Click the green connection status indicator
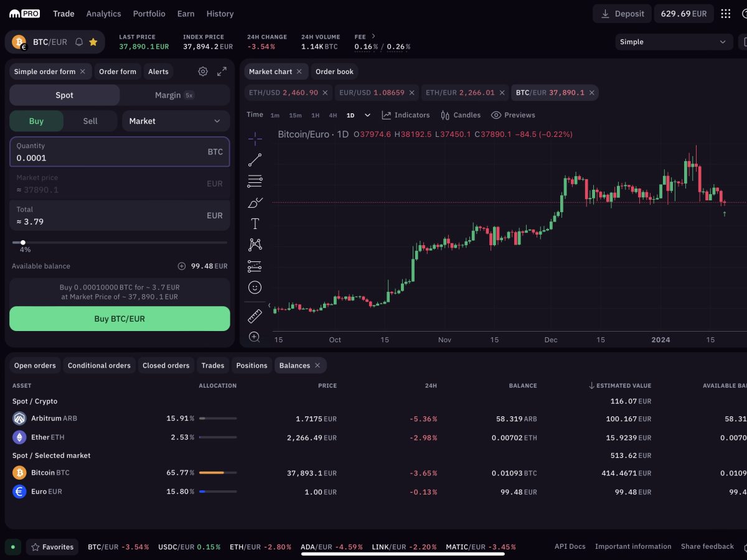This screenshot has width=747, height=560. point(12,547)
